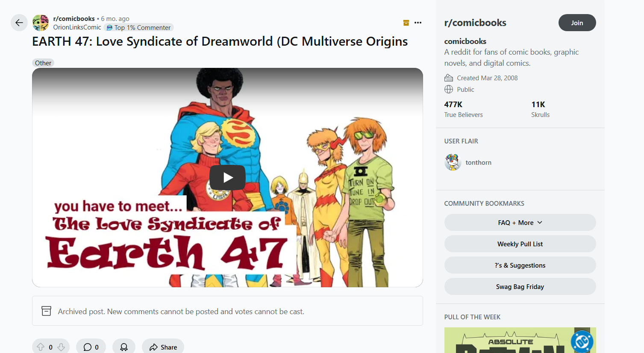
Task: Click the yellow archived post icon
Action: coord(406,23)
